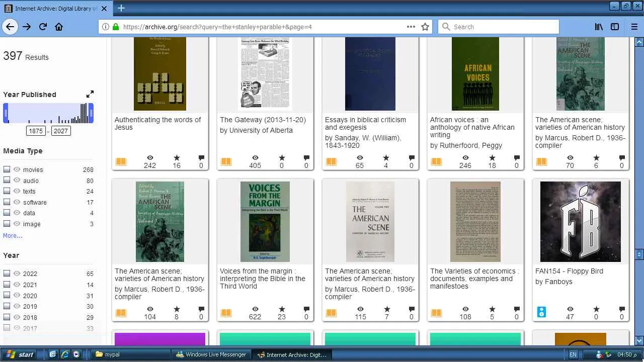Image resolution: width=644 pixels, height=362 pixels.
Task: Open the FAN154 - Floppy Bird title link
Action: tap(569, 271)
